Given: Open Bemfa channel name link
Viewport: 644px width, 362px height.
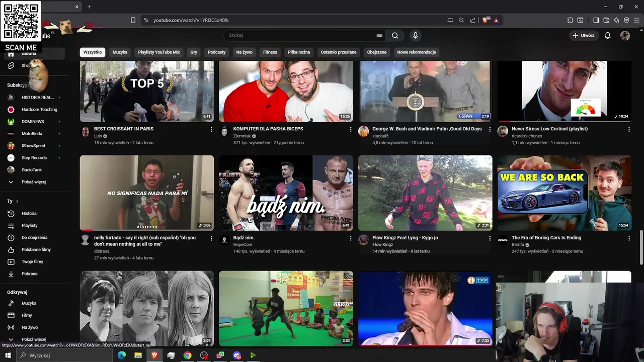Looking at the screenshot, I should (x=518, y=245).
